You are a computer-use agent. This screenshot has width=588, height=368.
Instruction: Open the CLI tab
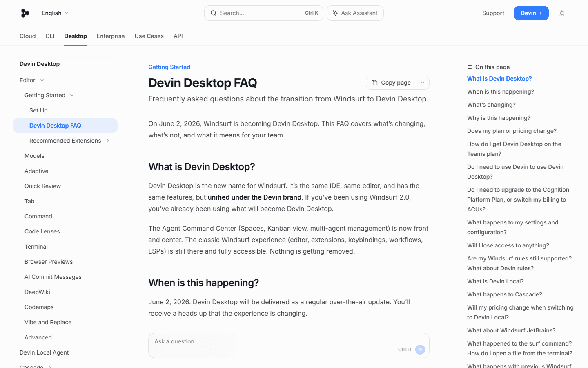click(50, 36)
